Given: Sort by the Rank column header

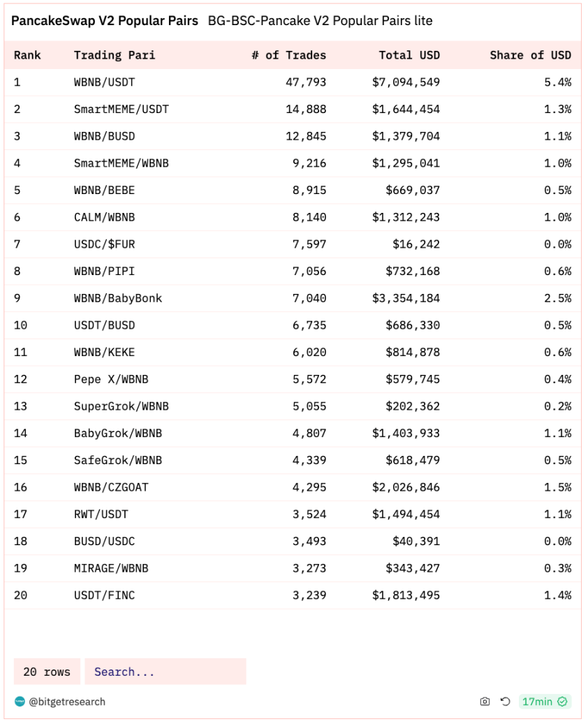Looking at the screenshot, I should coord(27,55).
